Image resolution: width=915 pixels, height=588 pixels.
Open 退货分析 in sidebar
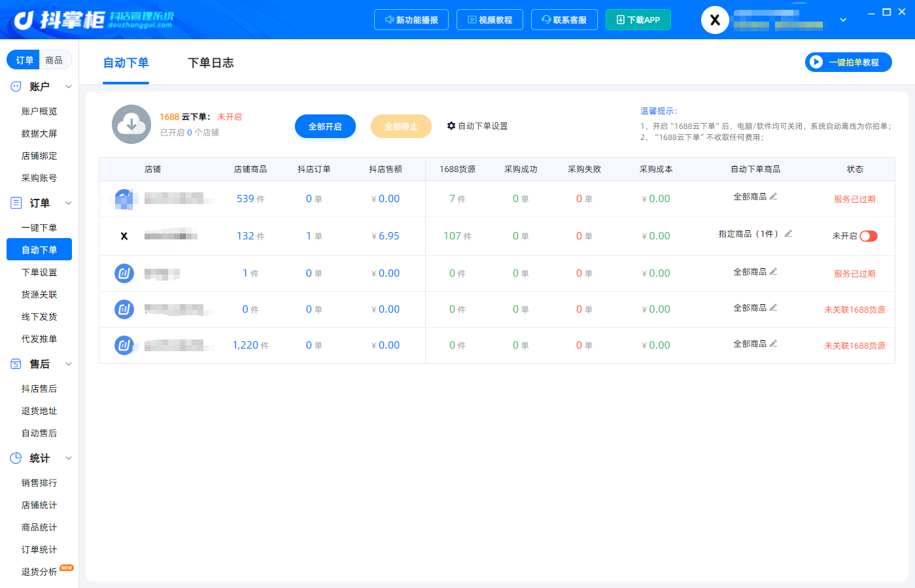[x=39, y=572]
